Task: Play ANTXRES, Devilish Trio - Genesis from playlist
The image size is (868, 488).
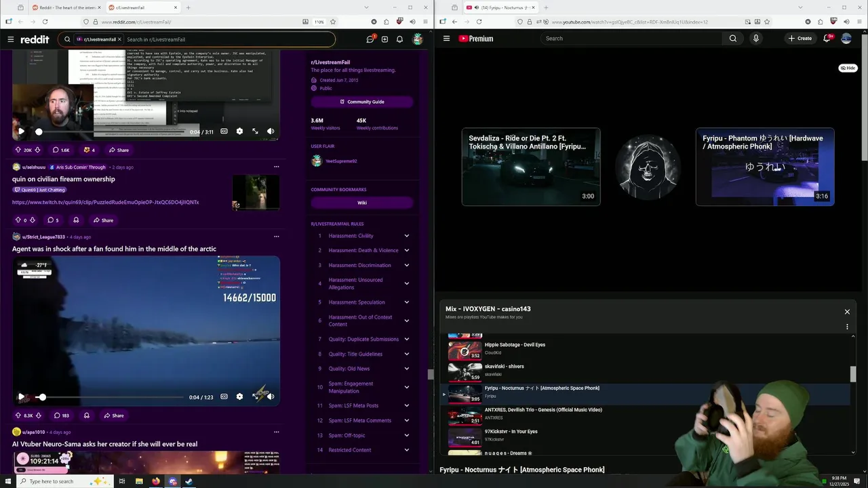Action: point(644,415)
